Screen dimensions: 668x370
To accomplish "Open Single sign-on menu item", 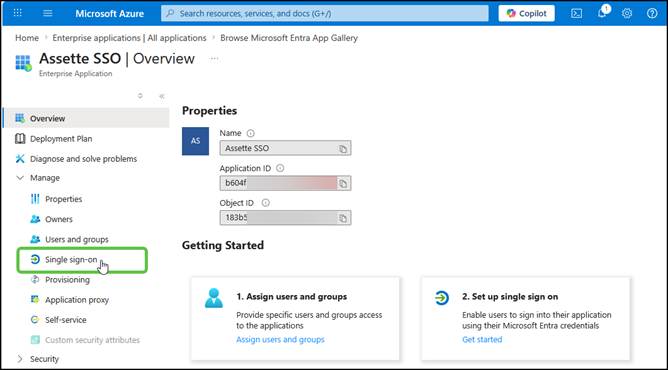I will 71,259.
